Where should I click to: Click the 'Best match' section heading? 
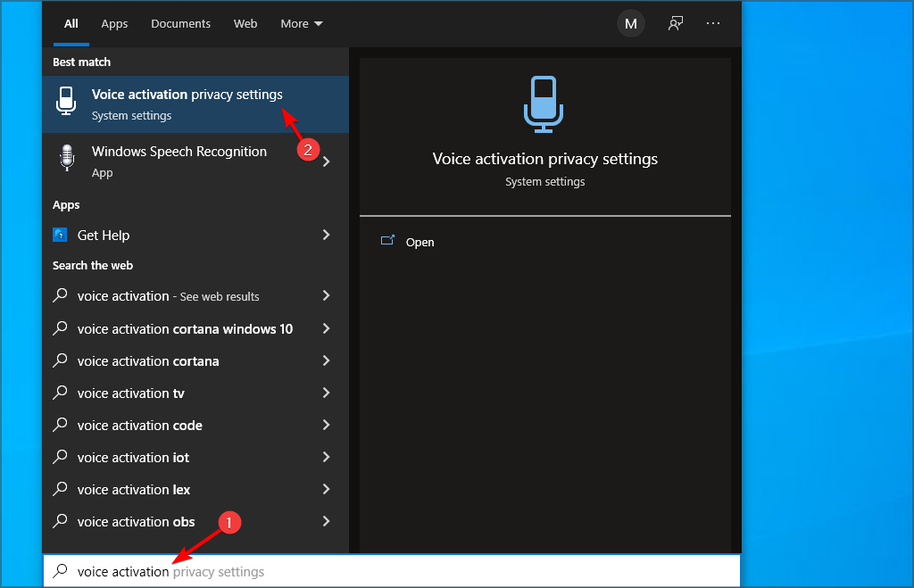(x=81, y=62)
